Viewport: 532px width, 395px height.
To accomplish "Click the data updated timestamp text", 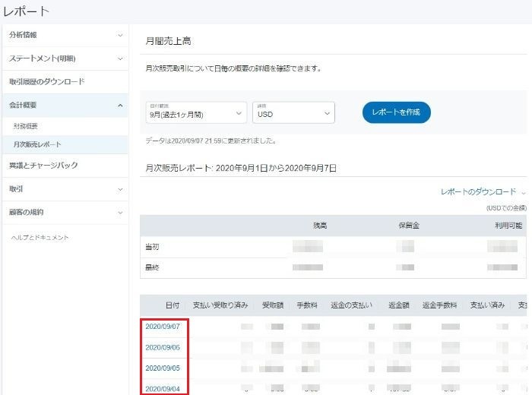I will point(211,141).
